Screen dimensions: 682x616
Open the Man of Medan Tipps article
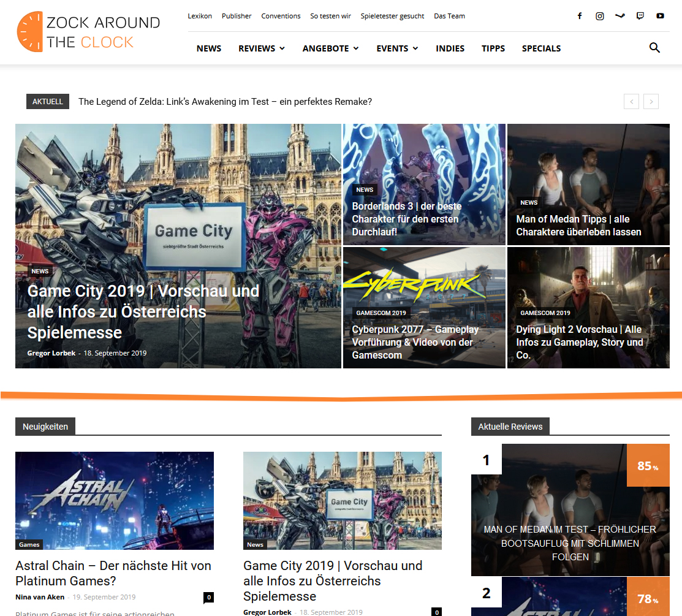click(578, 226)
